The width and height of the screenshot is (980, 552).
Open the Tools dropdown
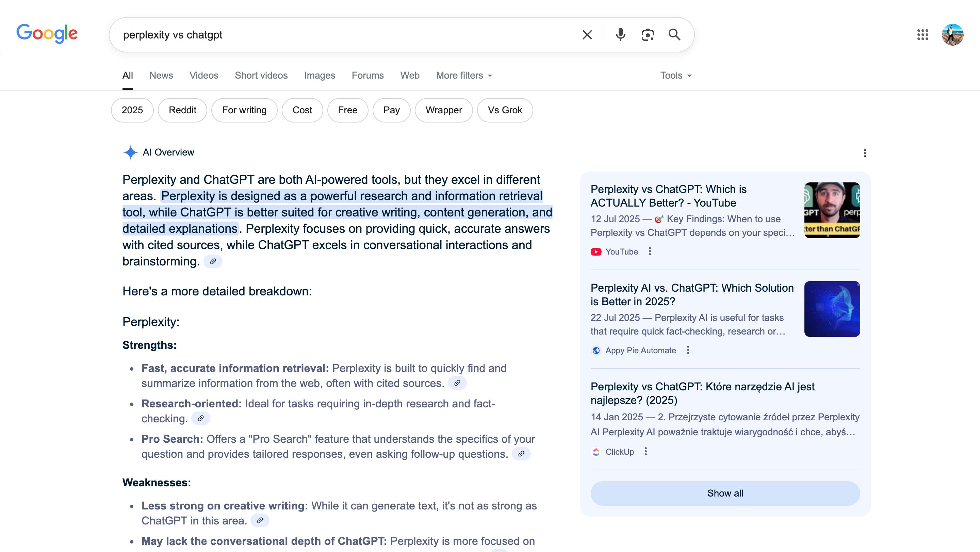pyautogui.click(x=676, y=75)
